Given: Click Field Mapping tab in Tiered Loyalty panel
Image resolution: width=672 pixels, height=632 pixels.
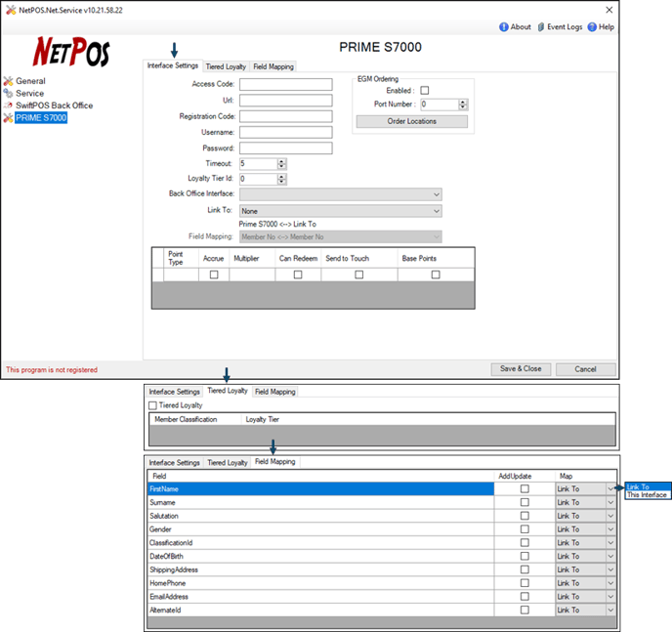Looking at the screenshot, I should click(275, 392).
